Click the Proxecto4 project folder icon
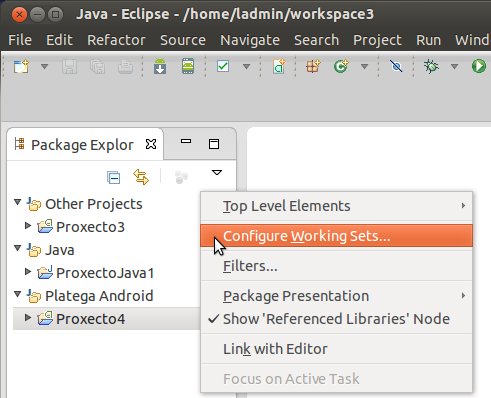 click(45, 318)
